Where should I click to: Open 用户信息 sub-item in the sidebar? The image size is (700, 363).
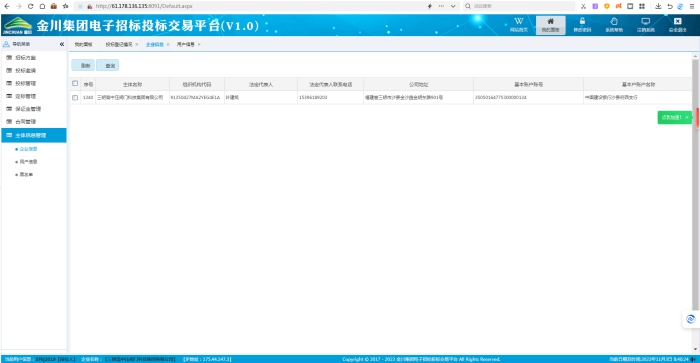(x=28, y=162)
